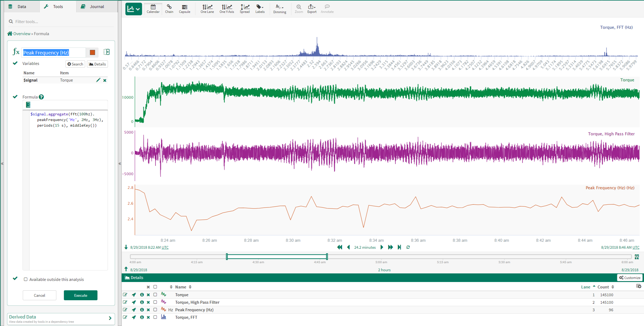
Task: Open the trend view type dropdown
Action: (x=134, y=9)
